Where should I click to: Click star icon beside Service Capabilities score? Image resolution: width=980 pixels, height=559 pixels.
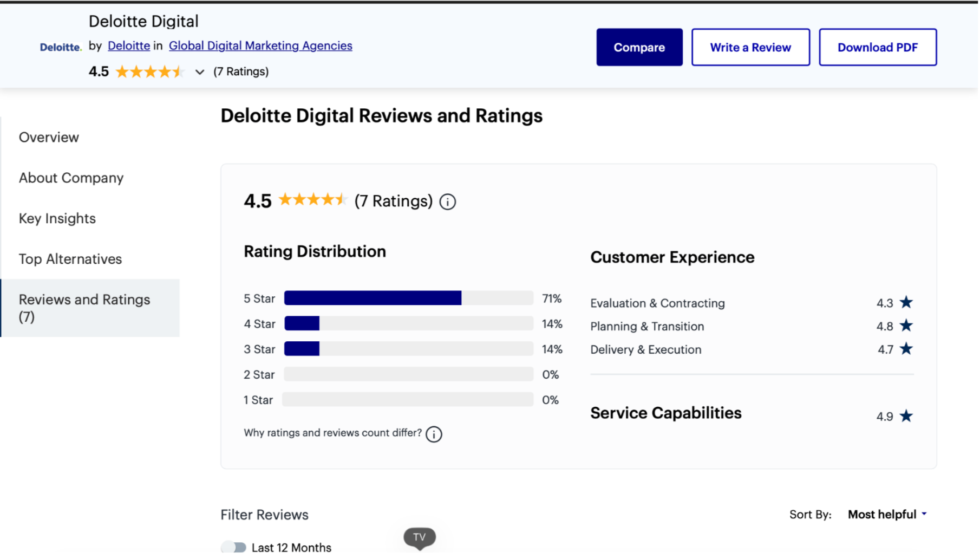pos(906,416)
